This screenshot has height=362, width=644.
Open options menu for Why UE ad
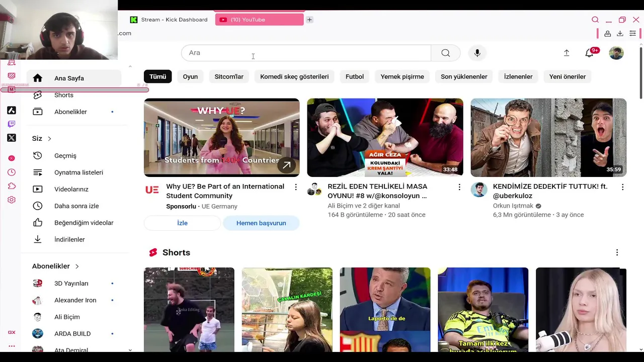click(x=296, y=187)
